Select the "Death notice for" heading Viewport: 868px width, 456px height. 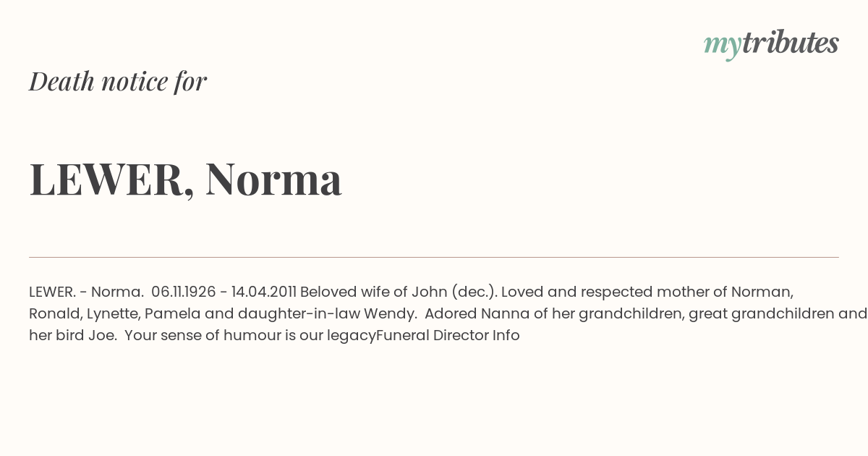[x=118, y=81]
